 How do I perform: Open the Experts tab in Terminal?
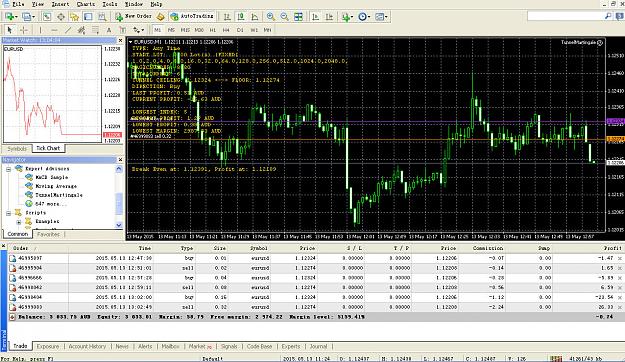coord(291,346)
